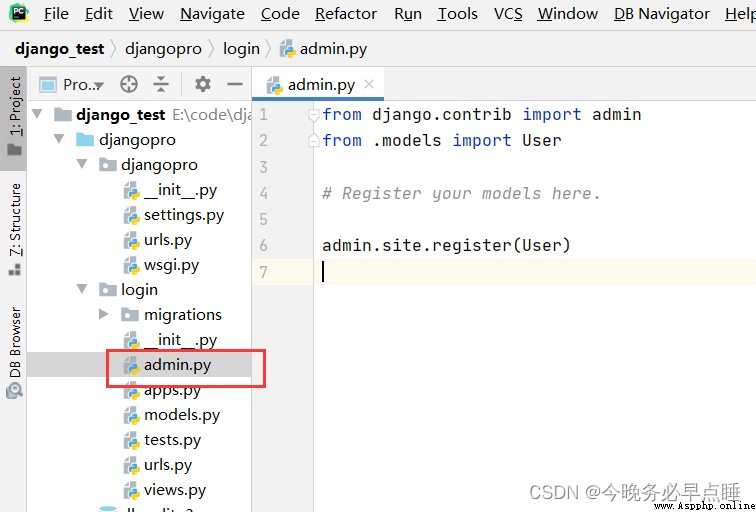Collapse the inner djangopro package
756x512 pixels.
point(82,164)
